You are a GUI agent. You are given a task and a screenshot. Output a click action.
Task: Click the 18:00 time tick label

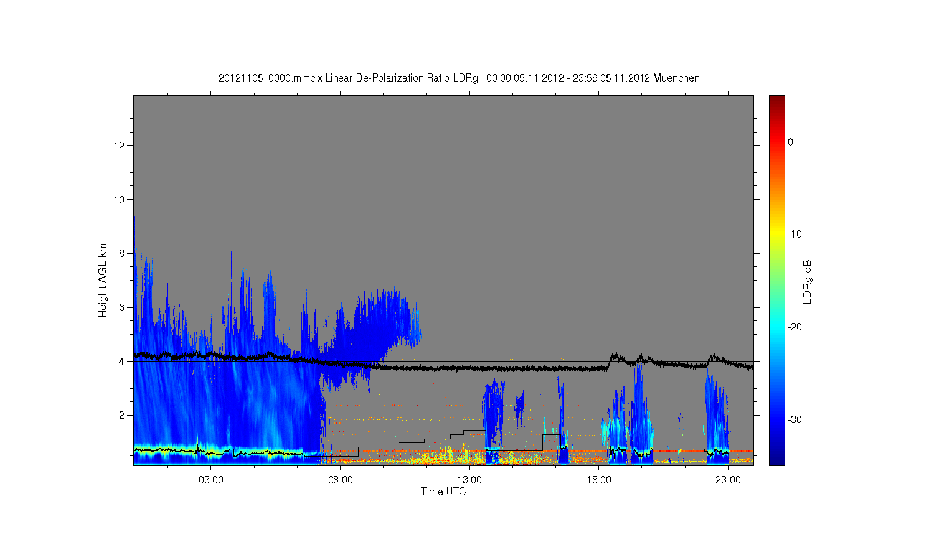(599, 480)
